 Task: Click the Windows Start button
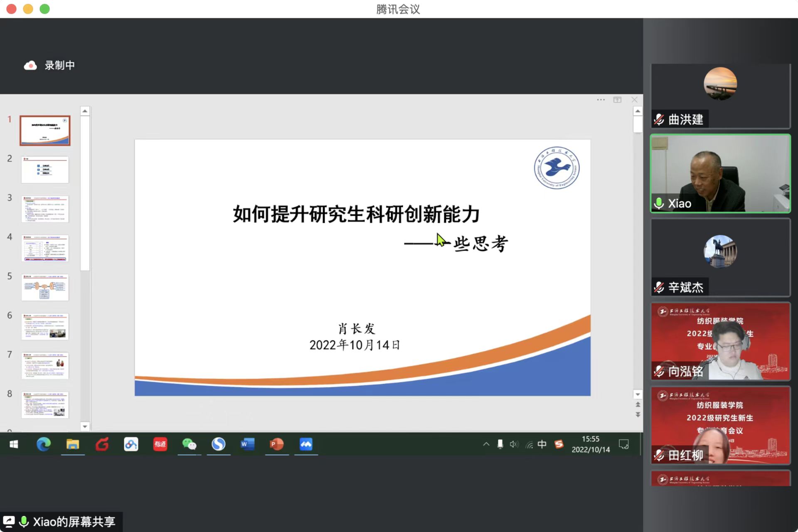coord(14,444)
